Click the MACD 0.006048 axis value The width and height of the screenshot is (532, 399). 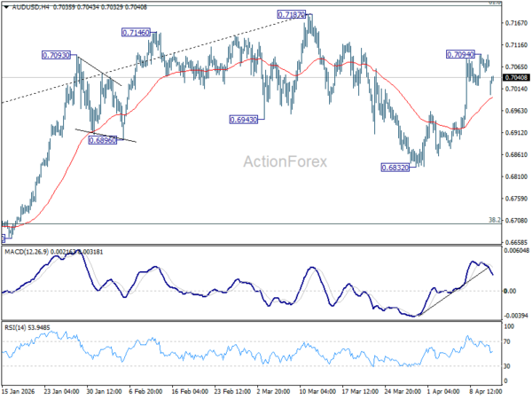coord(516,251)
